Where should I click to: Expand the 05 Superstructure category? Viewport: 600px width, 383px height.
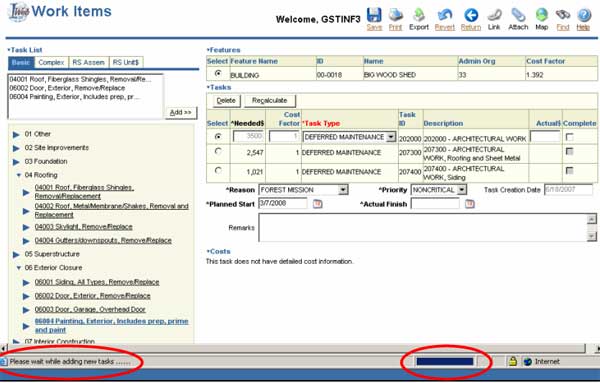[16, 254]
